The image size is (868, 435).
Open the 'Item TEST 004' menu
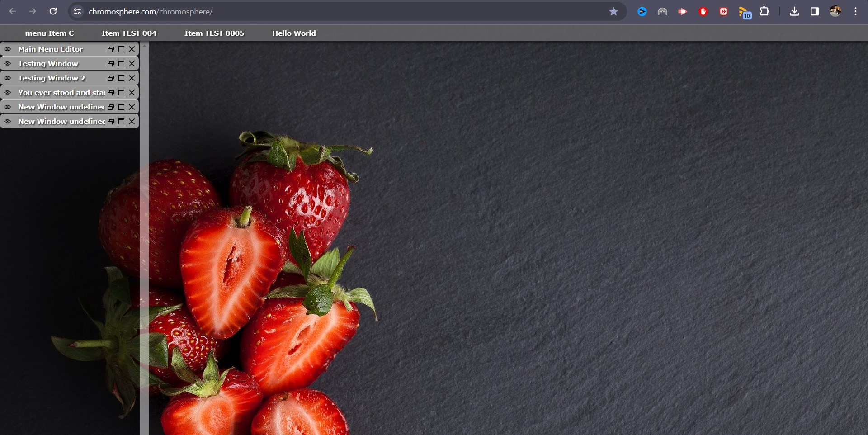(x=129, y=33)
